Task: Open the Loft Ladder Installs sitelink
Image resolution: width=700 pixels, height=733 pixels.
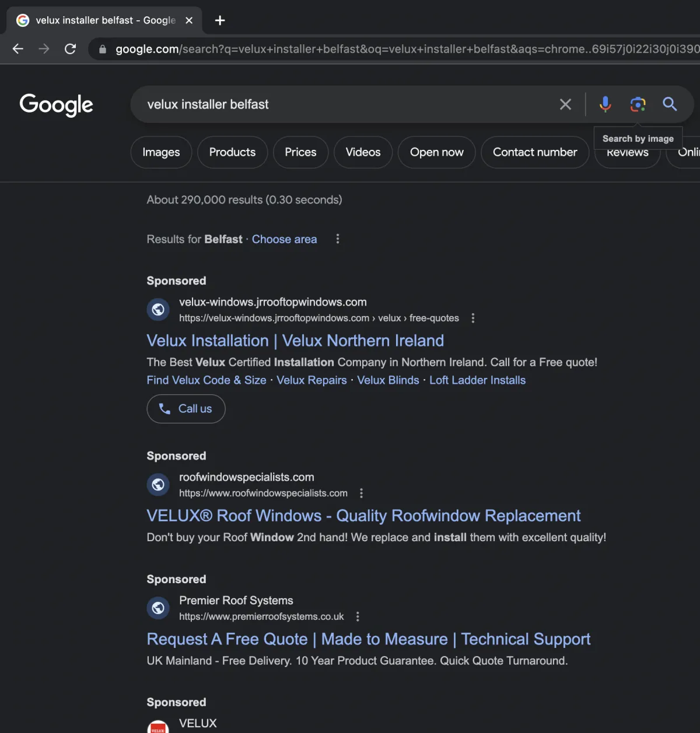Action: click(477, 380)
